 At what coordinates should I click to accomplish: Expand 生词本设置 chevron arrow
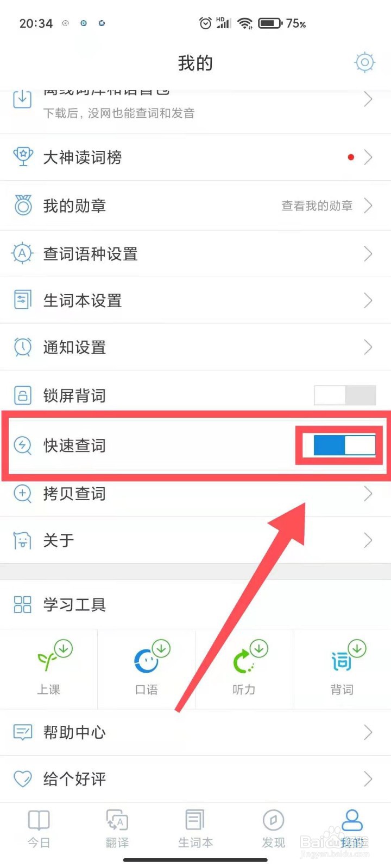368,300
